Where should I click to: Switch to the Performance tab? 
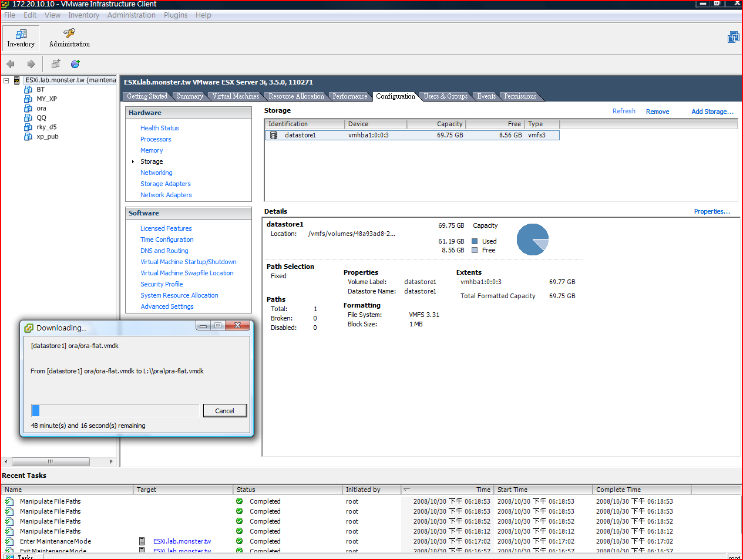[x=350, y=96]
